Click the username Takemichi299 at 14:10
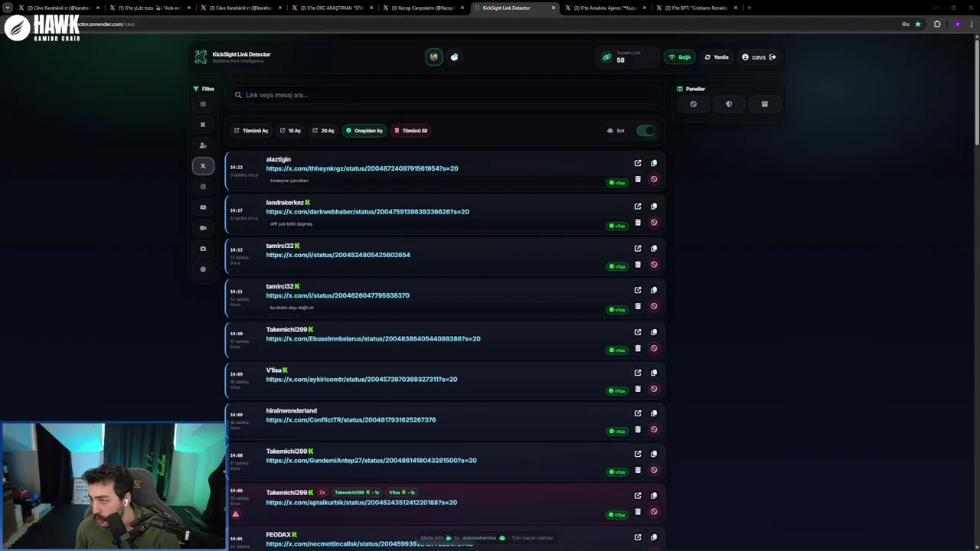The width and height of the screenshot is (980, 551). (x=286, y=330)
